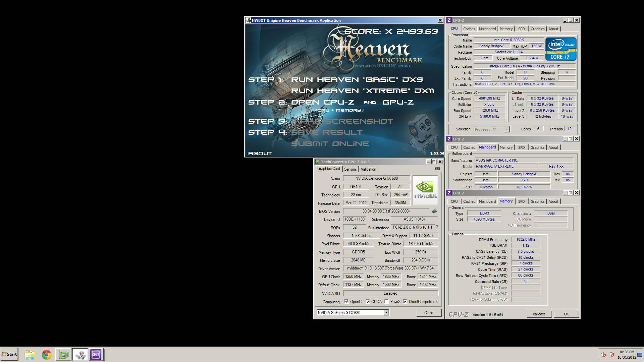Click Open CPU-Z in the Heaven window
This screenshot has height=362, width=644.
coord(323,102)
